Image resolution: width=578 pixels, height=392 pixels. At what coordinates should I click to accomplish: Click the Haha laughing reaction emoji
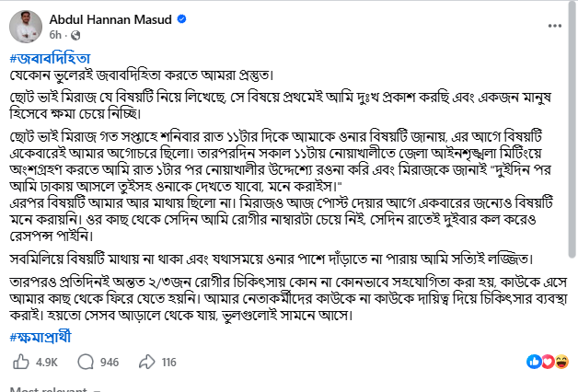(x=561, y=363)
